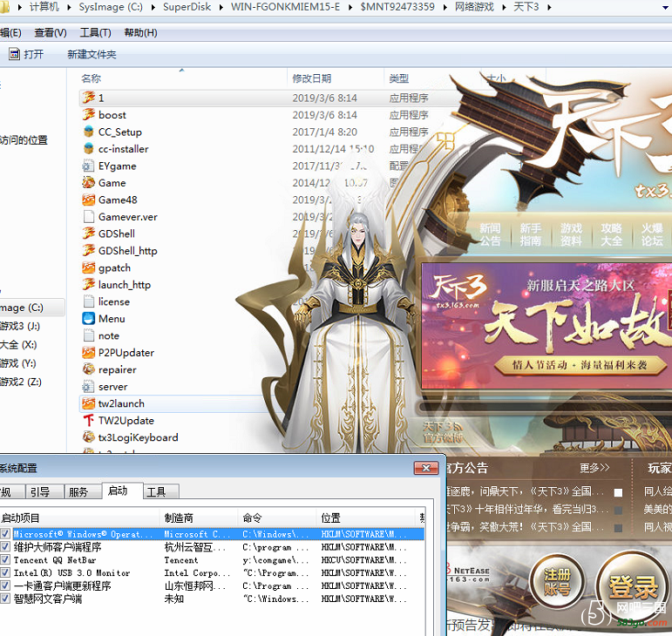The width and height of the screenshot is (672, 636).
Task: Open the 帮助(H) menu
Action: tap(140, 32)
